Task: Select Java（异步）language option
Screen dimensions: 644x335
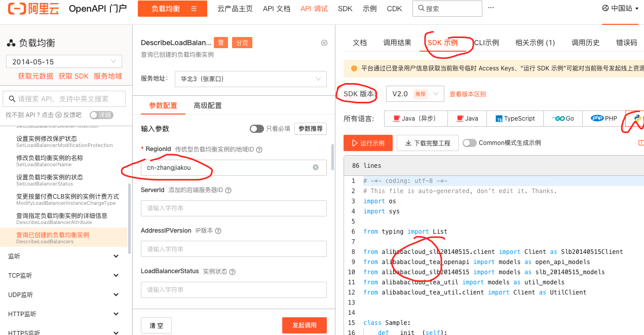Action: [416, 118]
